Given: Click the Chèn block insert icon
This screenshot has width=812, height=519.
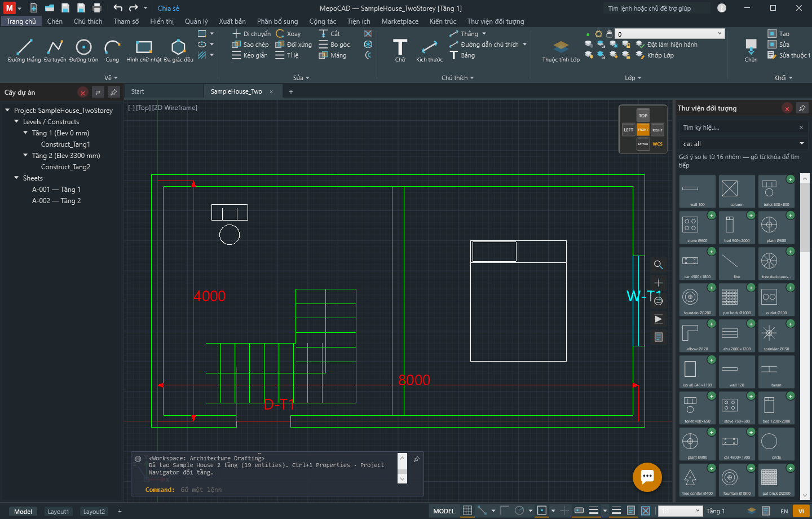Looking at the screenshot, I should point(751,50).
